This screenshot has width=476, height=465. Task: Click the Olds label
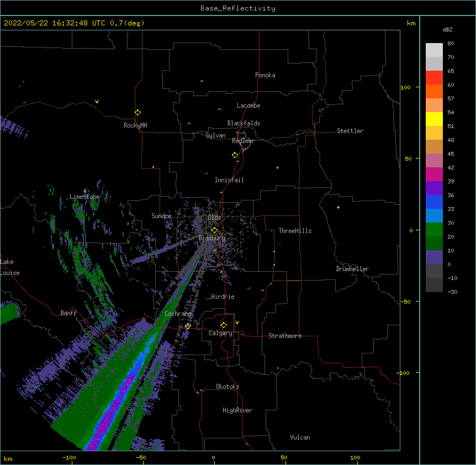pyautogui.click(x=214, y=218)
